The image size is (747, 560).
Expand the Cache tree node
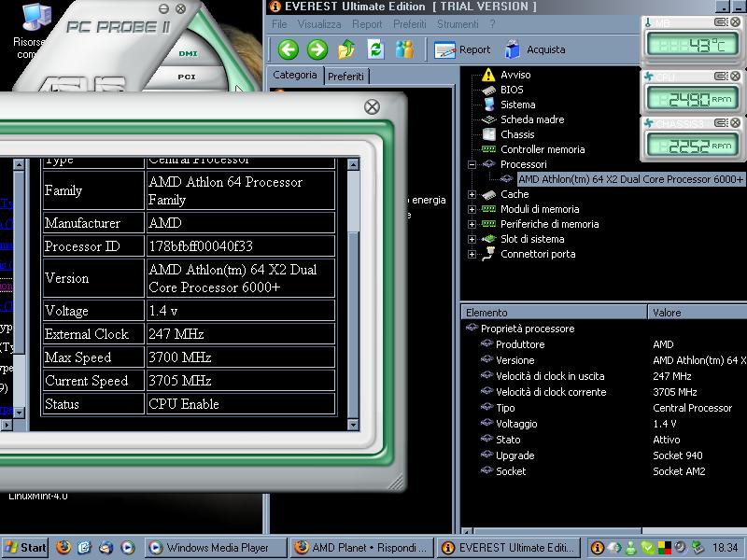(x=472, y=194)
